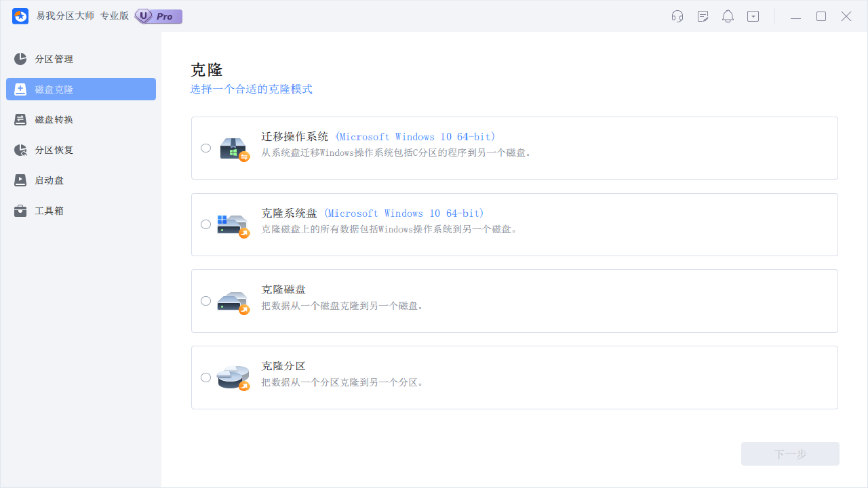This screenshot has width=868, height=488.
Task: 点击克隆分区选项的分区饼图图标
Action: pyautogui.click(x=233, y=377)
